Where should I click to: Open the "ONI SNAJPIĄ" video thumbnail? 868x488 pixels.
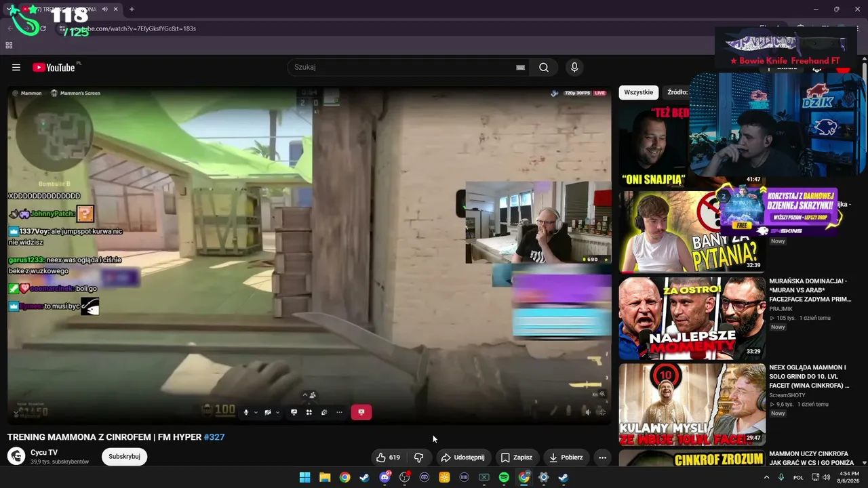[653, 145]
